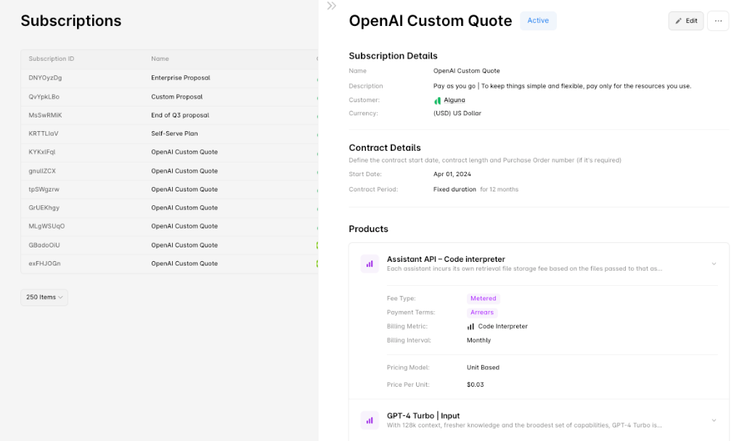Open the 250 Items page size dropdown
The height and width of the screenshot is (441, 750).
(x=44, y=297)
